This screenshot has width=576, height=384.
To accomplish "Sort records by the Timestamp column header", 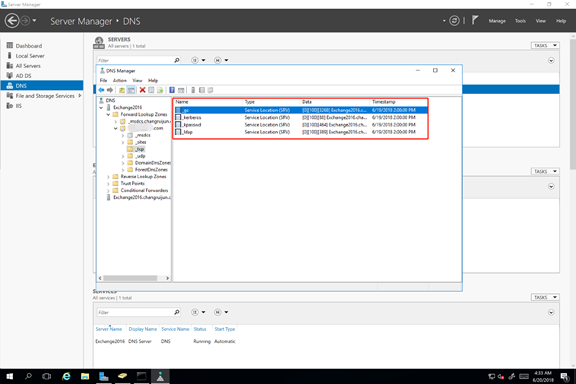I will pyautogui.click(x=399, y=102).
